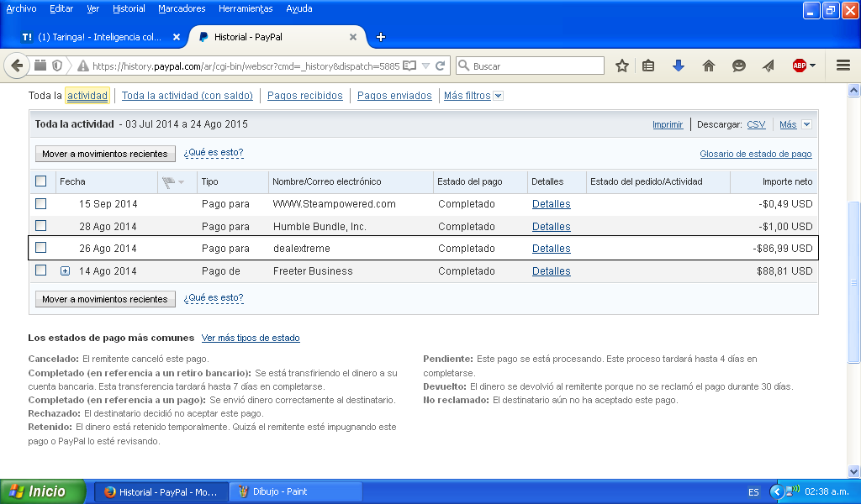Open the Editar menu
Viewport: 861px width, 504px height.
(x=61, y=8)
